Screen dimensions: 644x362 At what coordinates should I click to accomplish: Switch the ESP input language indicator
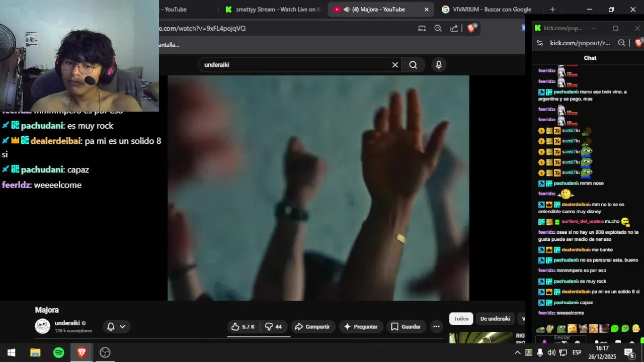pyautogui.click(x=577, y=353)
